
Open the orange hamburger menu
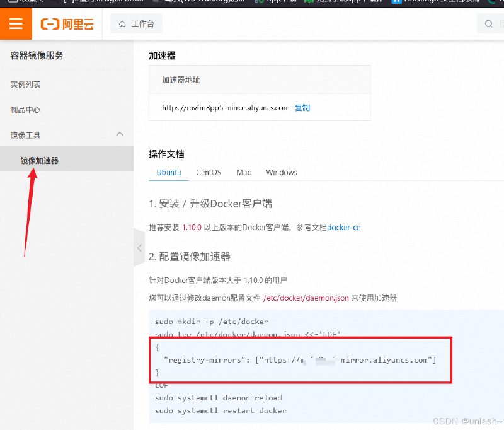pyautogui.click(x=16, y=23)
